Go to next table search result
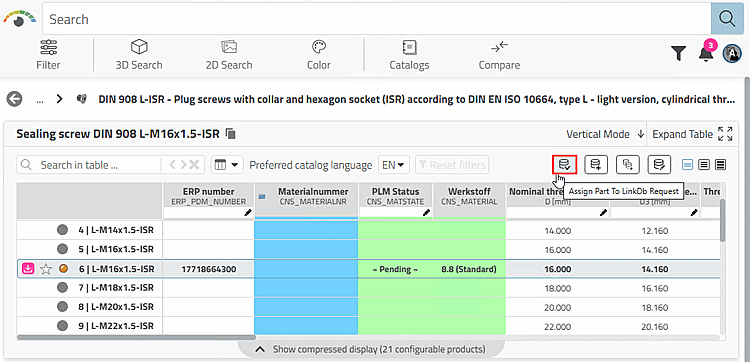The height and width of the screenshot is (362, 750). 183,165
